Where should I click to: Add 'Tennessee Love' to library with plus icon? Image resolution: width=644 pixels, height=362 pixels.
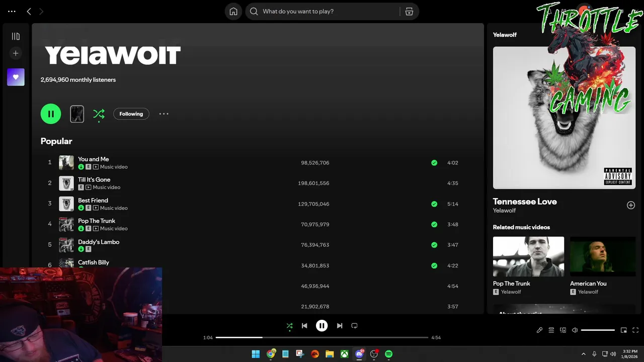(631, 205)
